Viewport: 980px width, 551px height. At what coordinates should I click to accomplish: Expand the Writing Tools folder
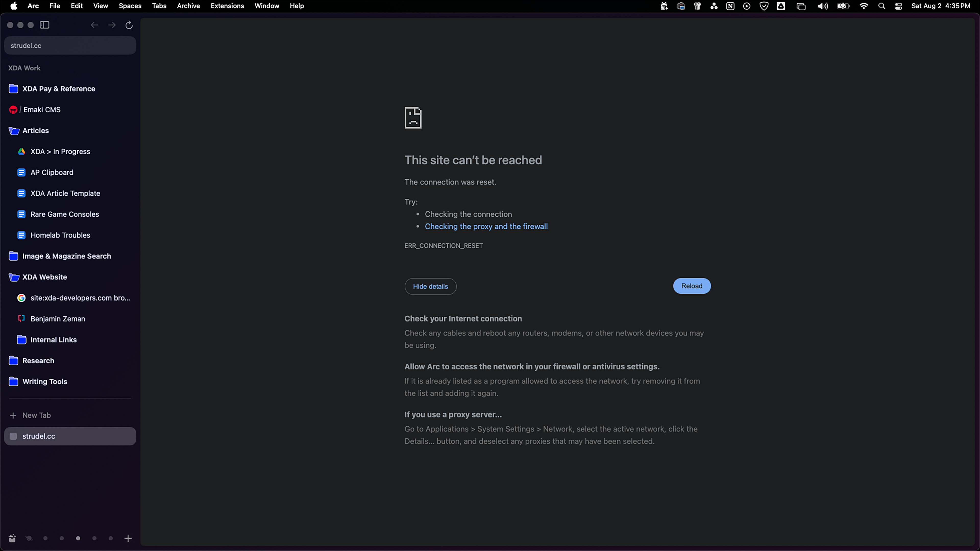(70, 381)
